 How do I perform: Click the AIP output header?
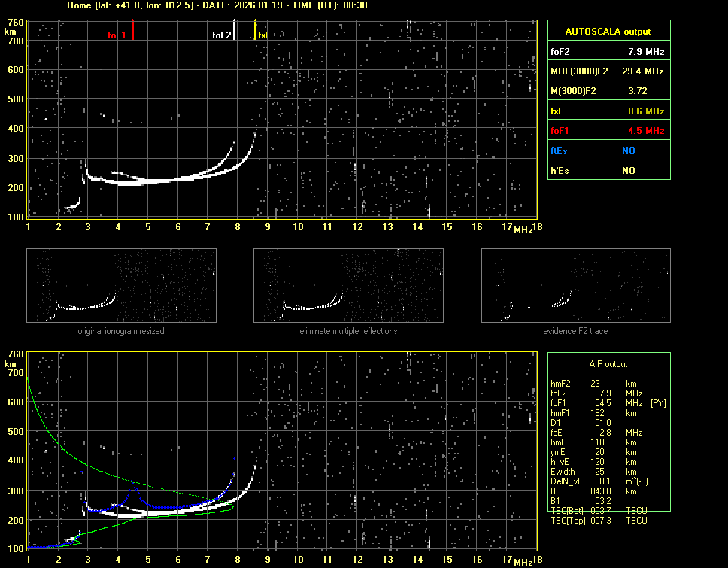point(608,364)
